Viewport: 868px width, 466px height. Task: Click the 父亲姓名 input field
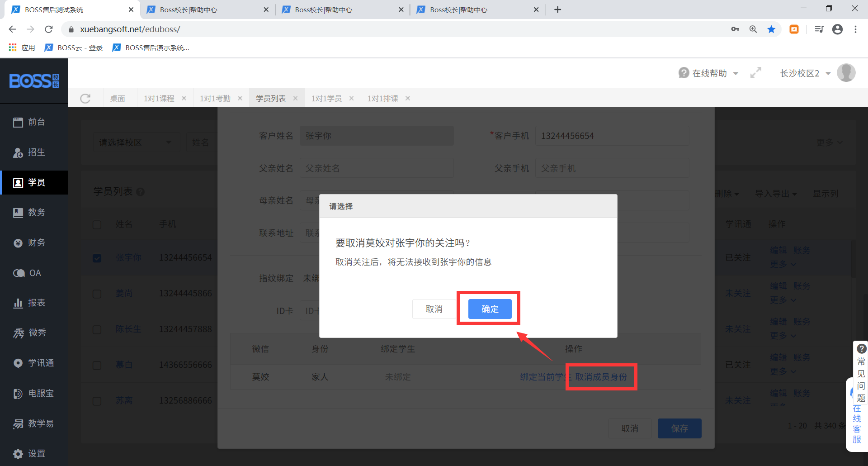[x=377, y=168]
